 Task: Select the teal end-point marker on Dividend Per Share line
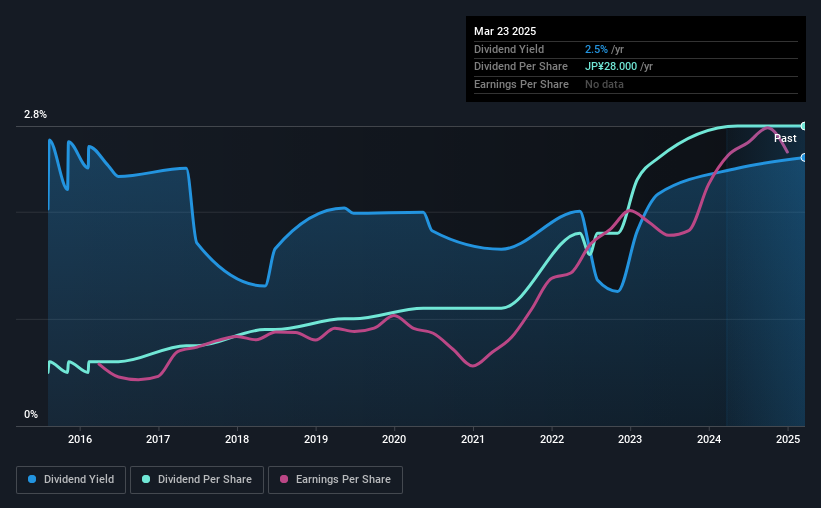[804, 126]
